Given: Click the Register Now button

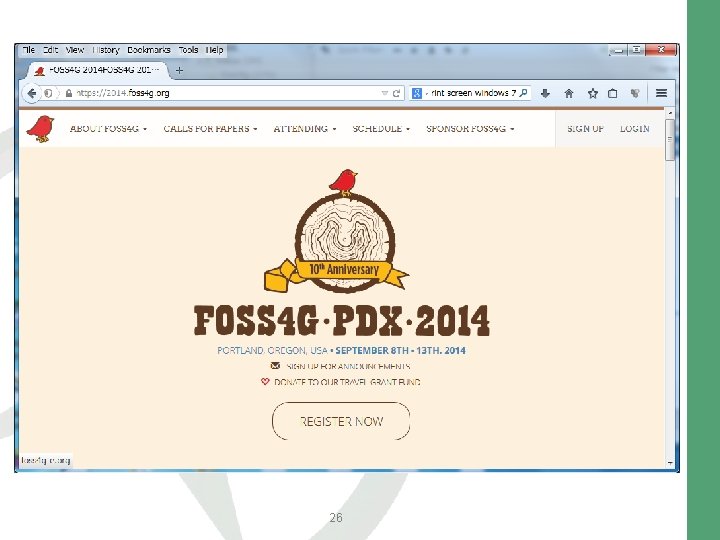Looking at the screenshot, I should (341, 421).
